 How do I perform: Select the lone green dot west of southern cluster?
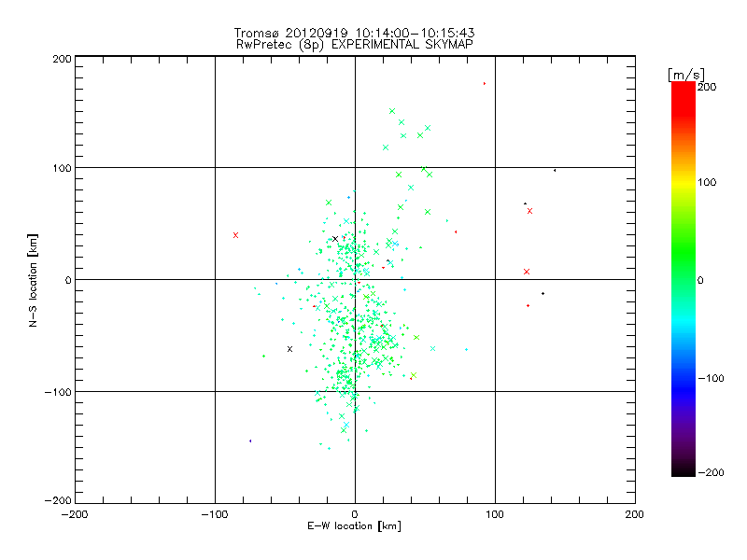coord(263,356)
